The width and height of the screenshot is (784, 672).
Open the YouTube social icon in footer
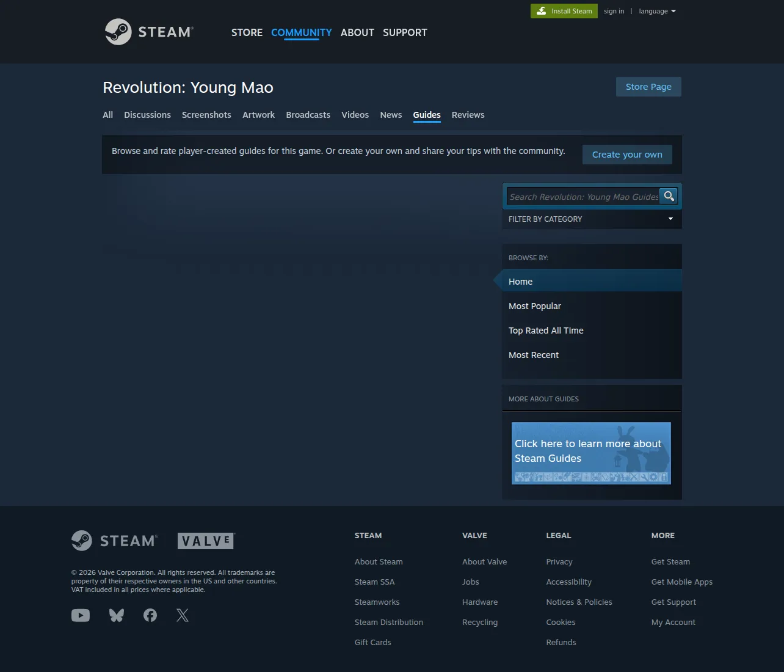[x=81, y=615]
